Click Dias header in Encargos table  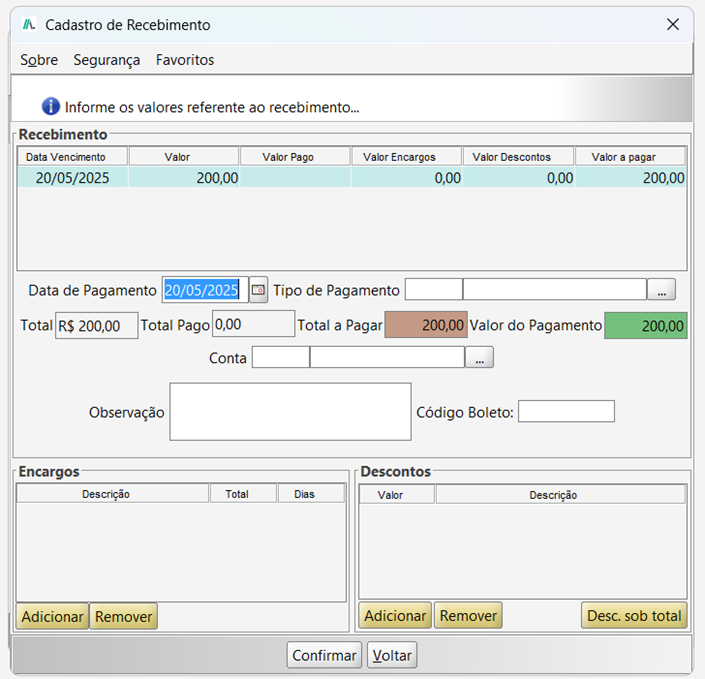tap(311, 493)
